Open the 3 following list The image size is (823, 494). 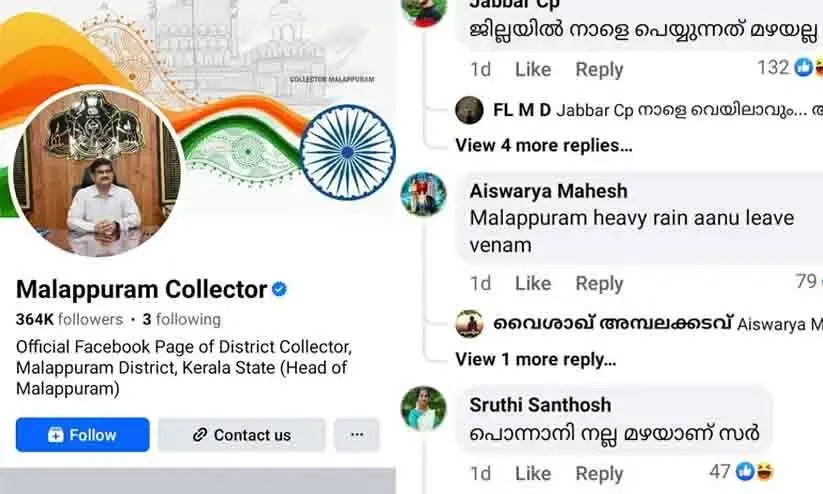point(182,319)
